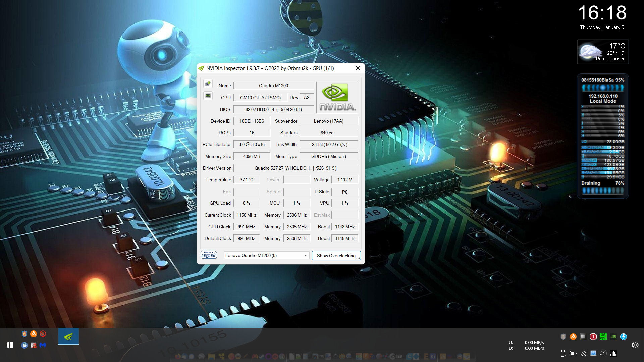Click the PCIe Interface value 3.0 @ 3.0 x16
Viewport: 644px width, 362px height.
pos(252,144)
